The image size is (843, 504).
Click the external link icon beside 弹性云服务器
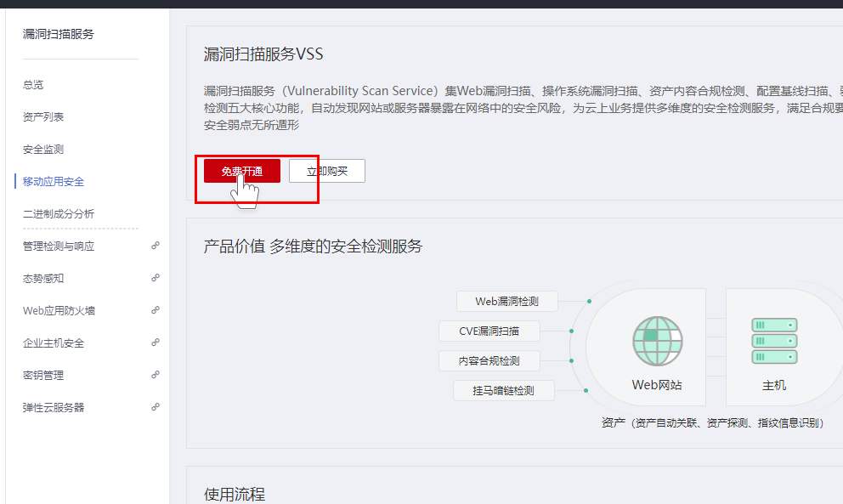click(x=156, y=407)
